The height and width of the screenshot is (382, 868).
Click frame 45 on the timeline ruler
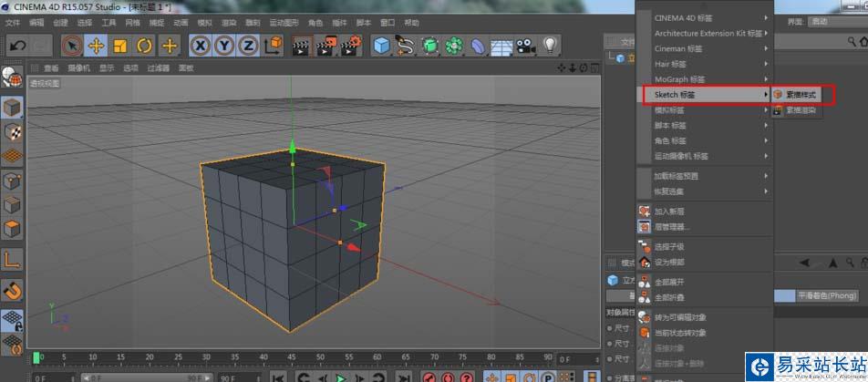[291, 356]
